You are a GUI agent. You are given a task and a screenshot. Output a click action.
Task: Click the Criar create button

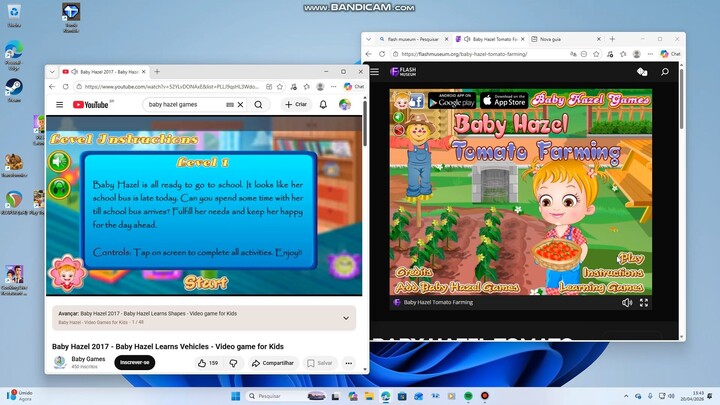click(x=296, y=105)
